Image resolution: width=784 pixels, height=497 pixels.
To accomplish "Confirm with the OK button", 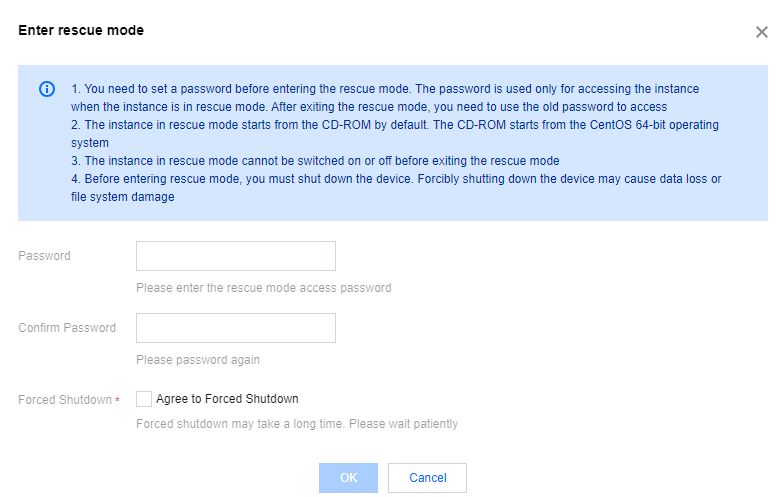I will [348, 478].
